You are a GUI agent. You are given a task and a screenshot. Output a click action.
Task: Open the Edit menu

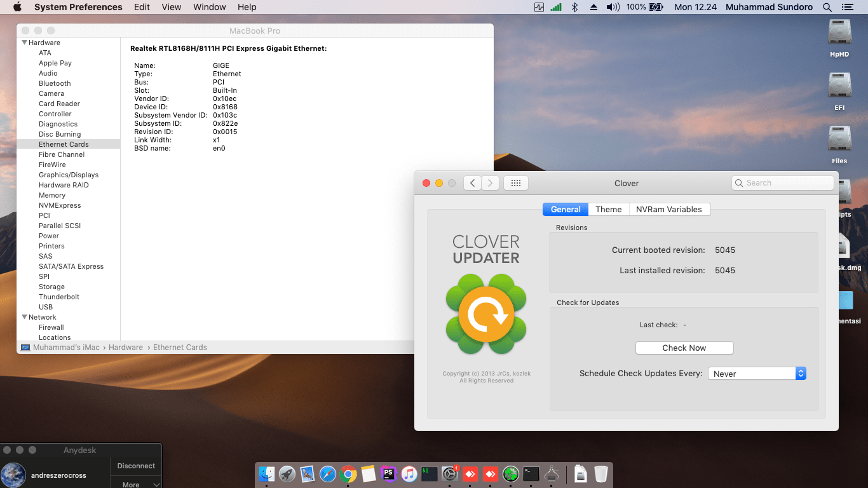[x=142, y=7]
